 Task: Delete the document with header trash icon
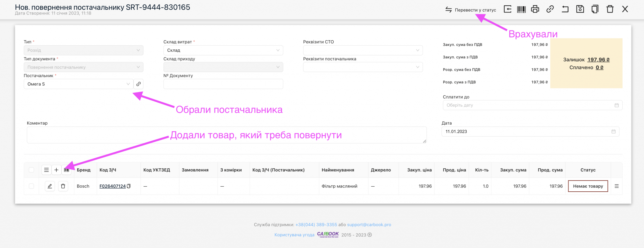pyautogui.click(x=610, y=9)
